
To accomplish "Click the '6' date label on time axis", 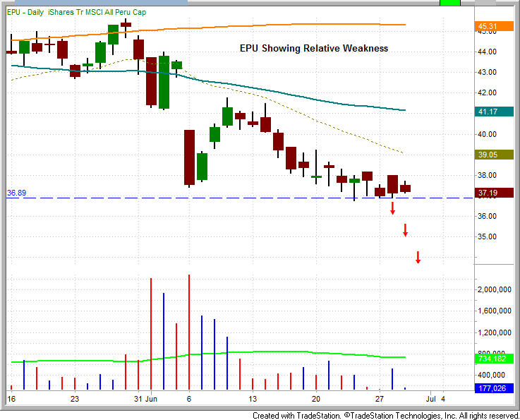I will pyautogui.click(x=189, y=399).
